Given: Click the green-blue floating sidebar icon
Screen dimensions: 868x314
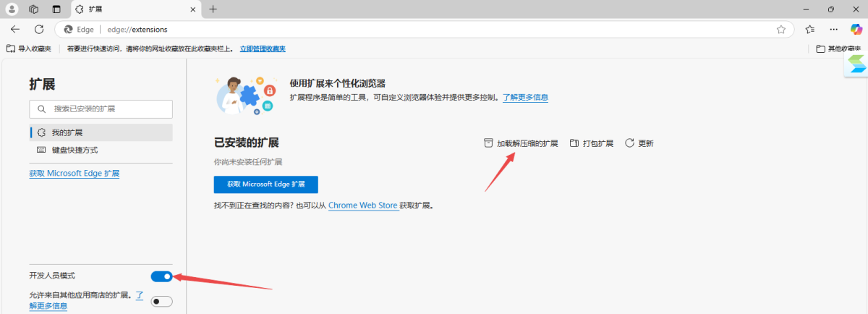Looking at the screenshot, I should point(856,64).
